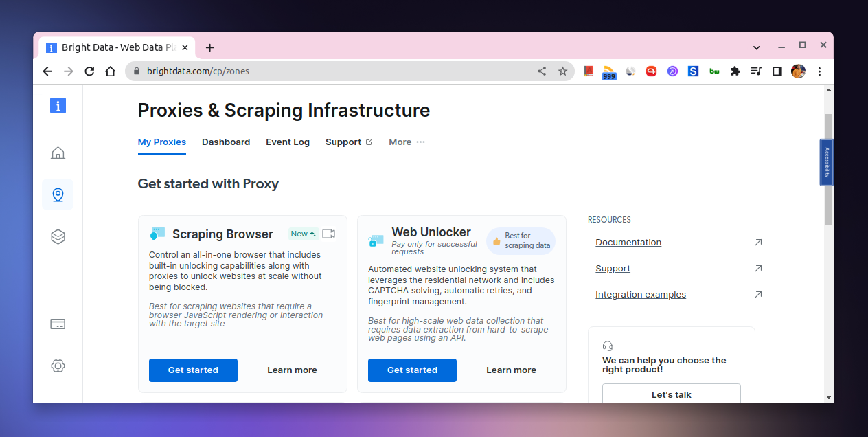
Task: Open the Support resource link
Action: click(x=613, y=268)
